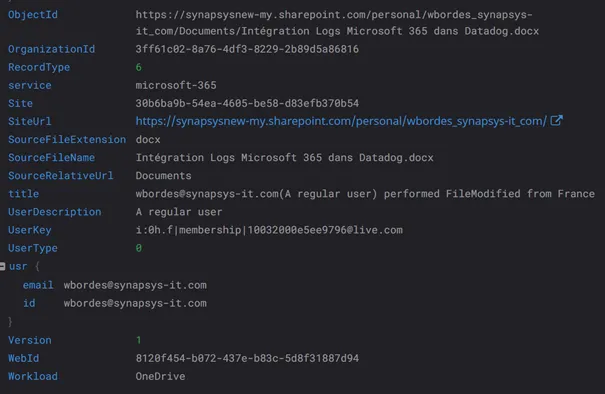
Task: Select the Workload OneDrive value
Action: tap(160, 377)
